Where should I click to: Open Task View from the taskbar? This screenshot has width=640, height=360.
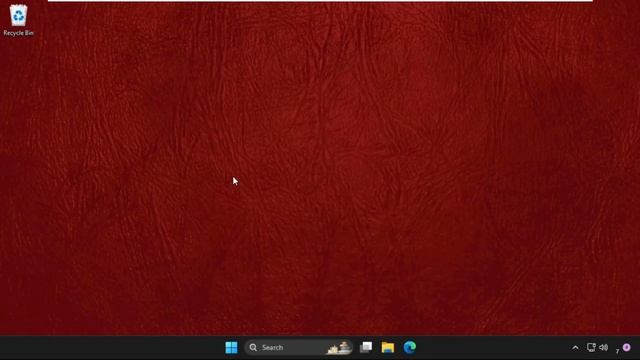point(366,347)
